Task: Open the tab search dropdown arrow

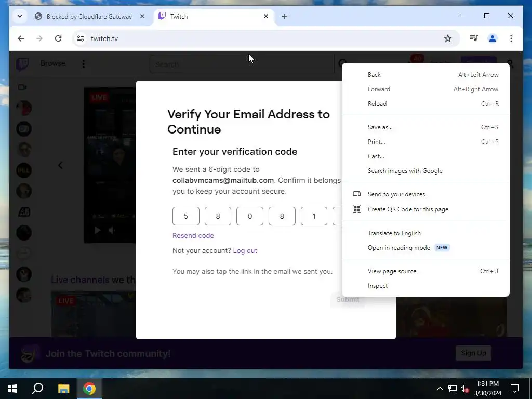Action: click(x=20, y=16)
